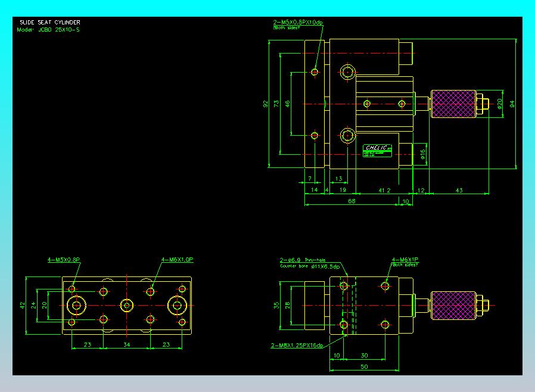Select the '30' horizontal dimension

tap(365, 356)
